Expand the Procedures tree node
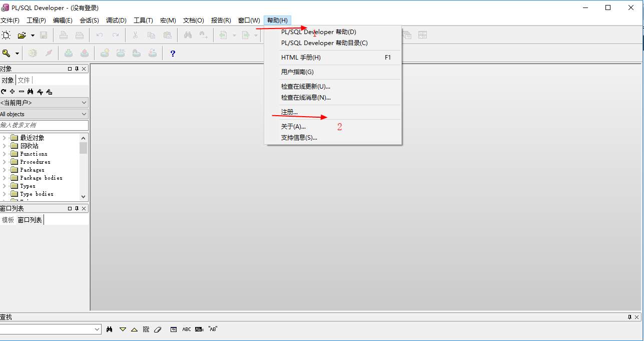Viewport: 644px width, 341px height. click(x=4, y=162)
